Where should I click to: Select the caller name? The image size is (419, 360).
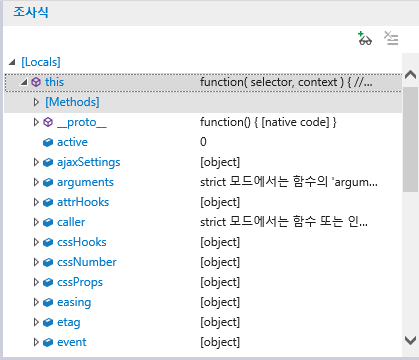[x=71, y=222]
